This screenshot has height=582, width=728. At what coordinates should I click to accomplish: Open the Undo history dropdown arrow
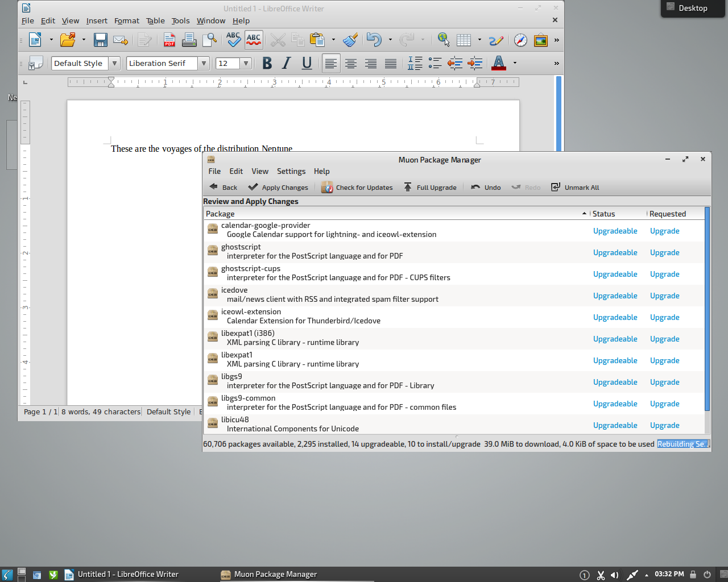coord(390,40)
